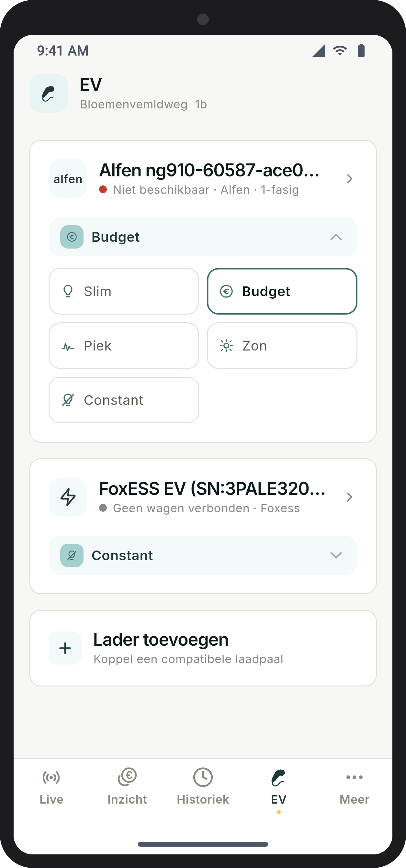Click the alfen brand logo icon
This screenshot has width=406, height=868.
(x=68, y=179)
